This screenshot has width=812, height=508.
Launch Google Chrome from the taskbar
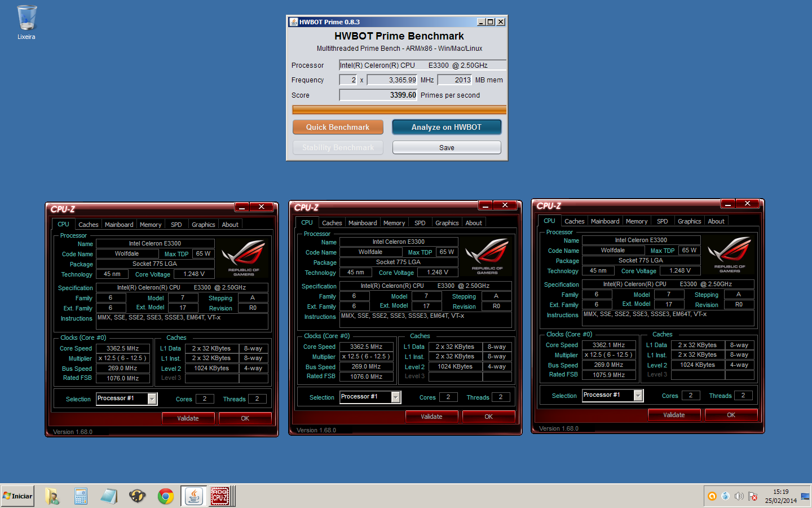(166, 496)
